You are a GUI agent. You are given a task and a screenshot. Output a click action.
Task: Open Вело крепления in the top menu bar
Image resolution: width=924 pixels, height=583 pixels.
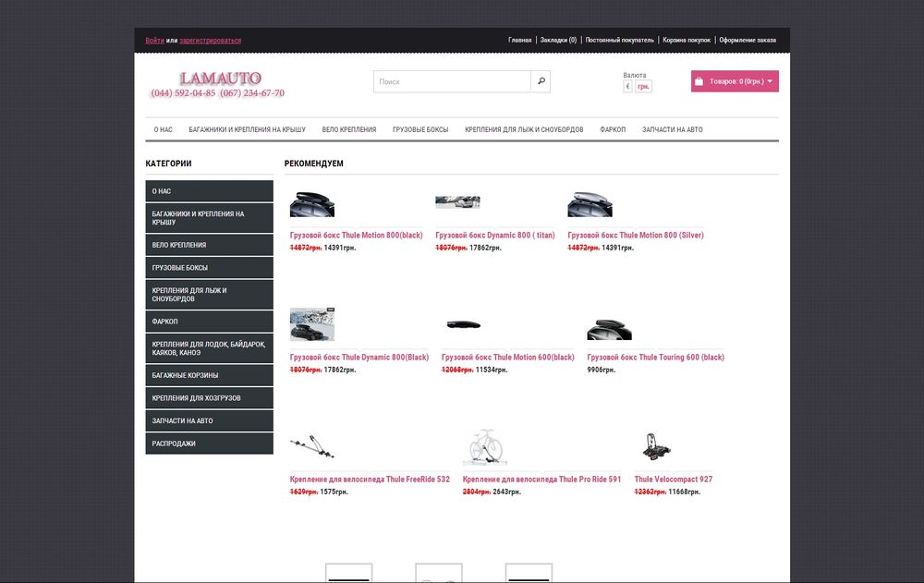click(x=349, y=129)
